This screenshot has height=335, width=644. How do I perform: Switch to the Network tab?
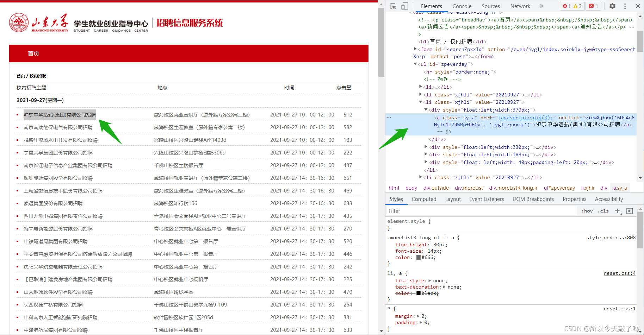coord(520,6)
